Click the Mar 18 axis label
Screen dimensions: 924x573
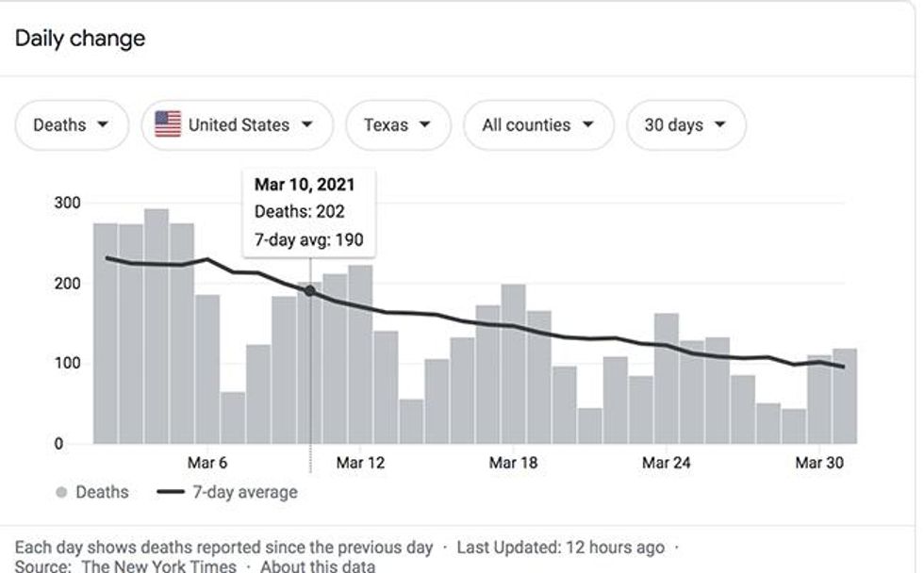click(x=514, y=463)
